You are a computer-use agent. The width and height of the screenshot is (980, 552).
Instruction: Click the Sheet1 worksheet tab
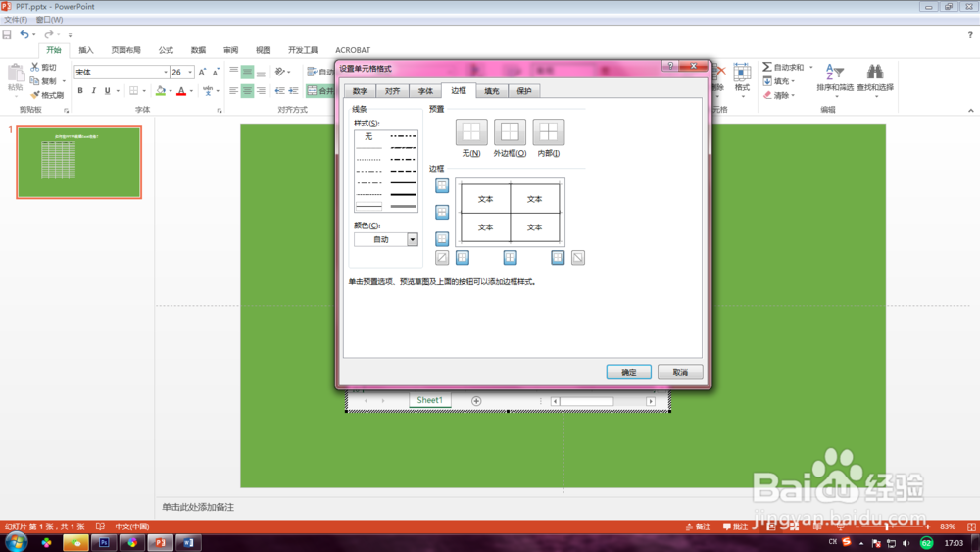[x=429, y=400]
